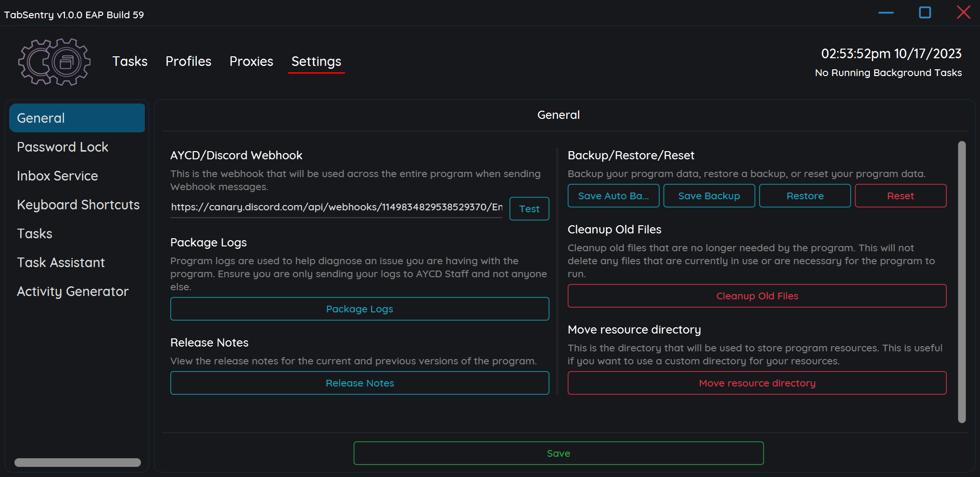
Task: Test the Discord webhook
Action: (529, 208)
